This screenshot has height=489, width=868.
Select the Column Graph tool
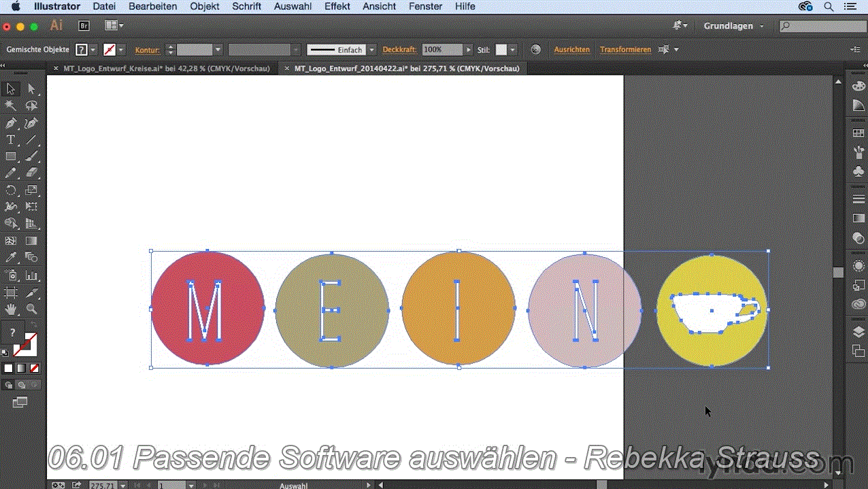(31, 275)
